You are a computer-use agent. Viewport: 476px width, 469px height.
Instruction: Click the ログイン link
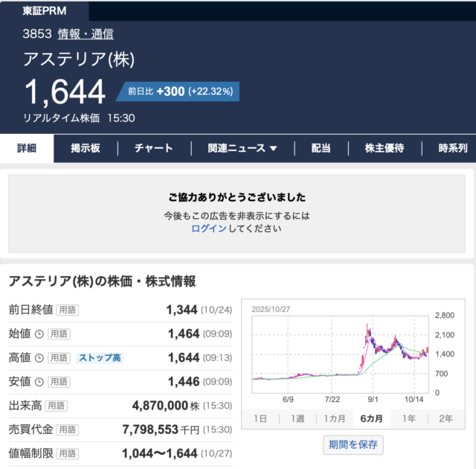209,229
